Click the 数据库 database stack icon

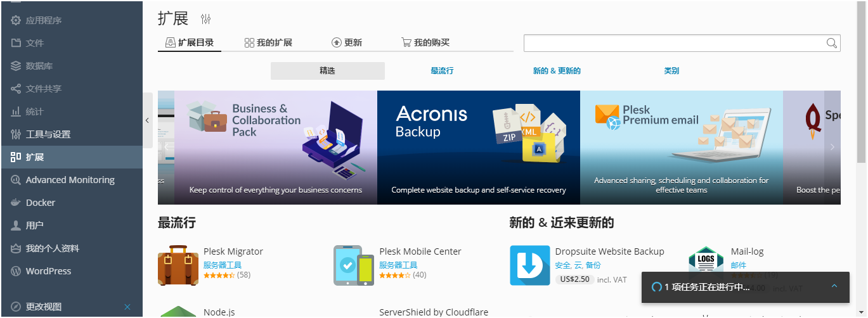[x=16, y=66]
